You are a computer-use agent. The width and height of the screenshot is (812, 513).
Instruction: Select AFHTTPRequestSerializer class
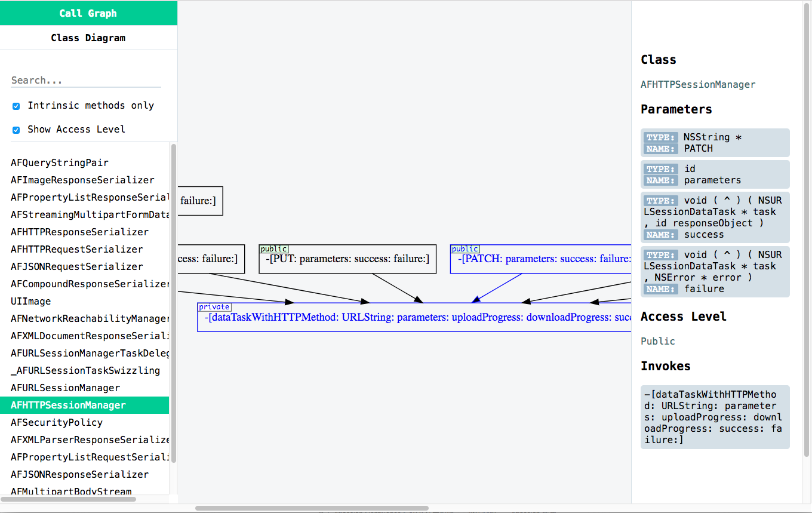(85, 249)
